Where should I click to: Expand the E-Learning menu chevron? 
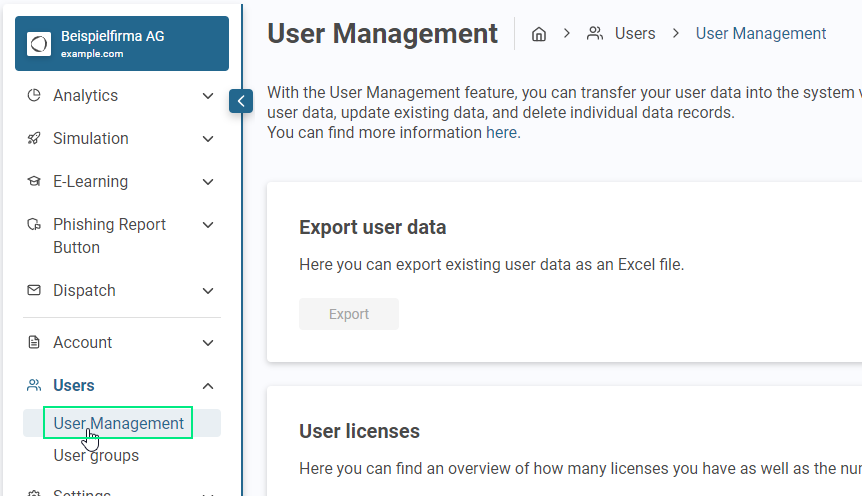coord(208,182)
